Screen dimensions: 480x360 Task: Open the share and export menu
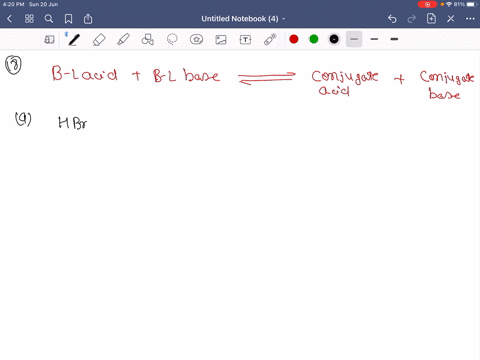coord(88,19)
